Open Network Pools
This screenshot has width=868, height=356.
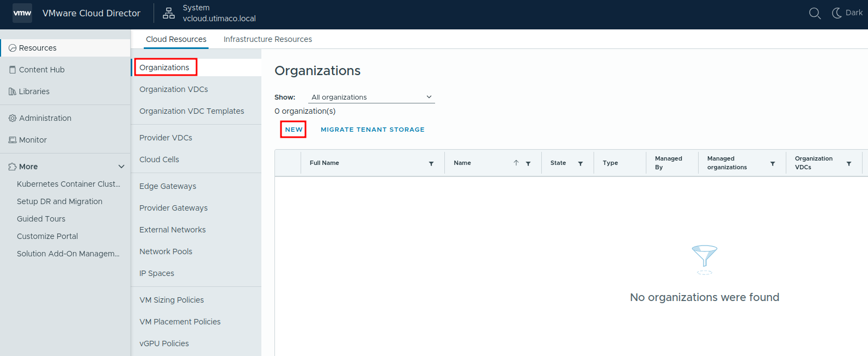click(x=166, y=251)
